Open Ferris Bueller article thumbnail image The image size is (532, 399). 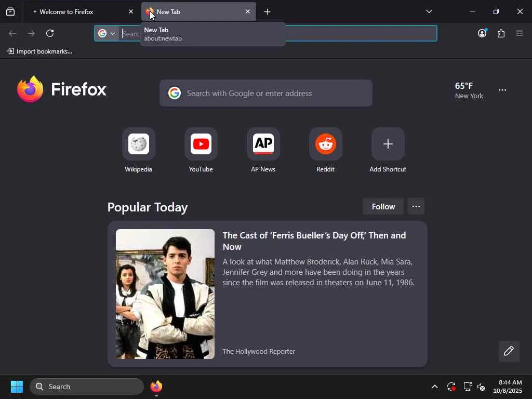[x=165, y=294]
